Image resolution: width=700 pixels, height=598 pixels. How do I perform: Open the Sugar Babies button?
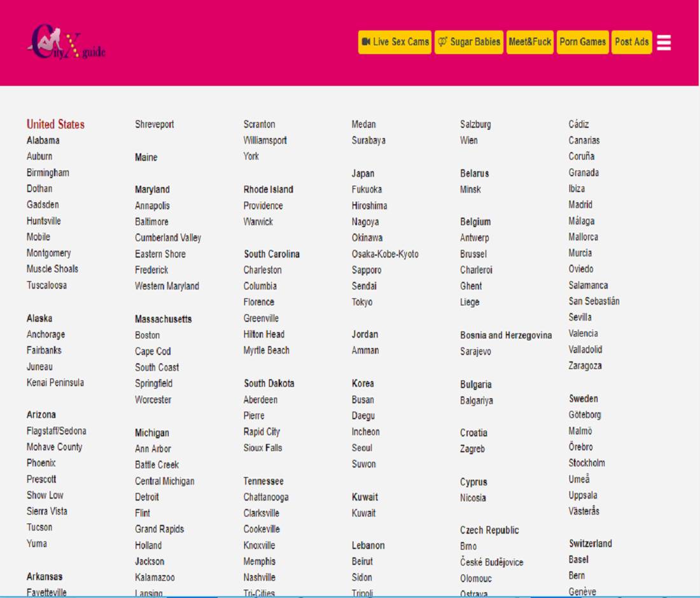(469, 42)
